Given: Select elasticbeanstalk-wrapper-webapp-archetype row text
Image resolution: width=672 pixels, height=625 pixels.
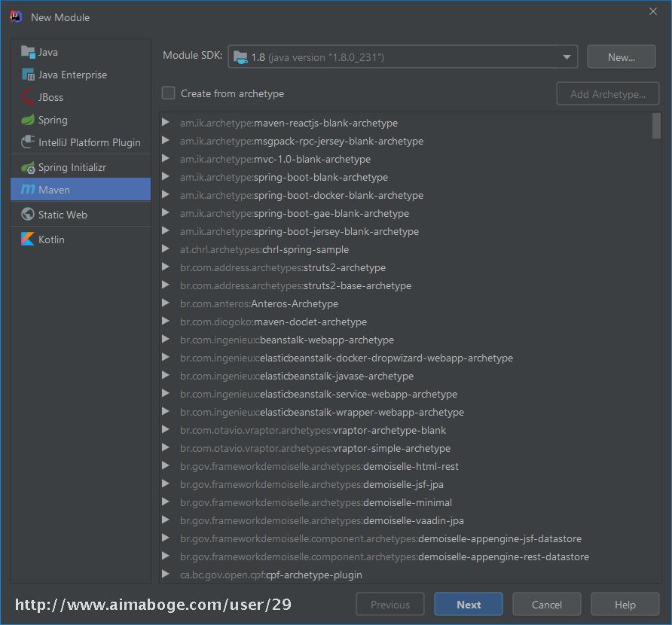Looking at the screenshot, I should tap(322, 412).
